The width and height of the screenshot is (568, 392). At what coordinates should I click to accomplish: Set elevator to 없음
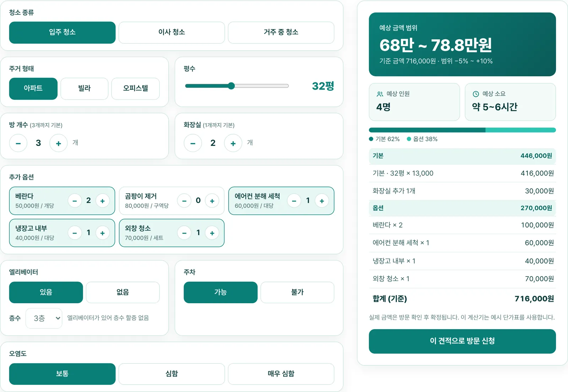123,292
